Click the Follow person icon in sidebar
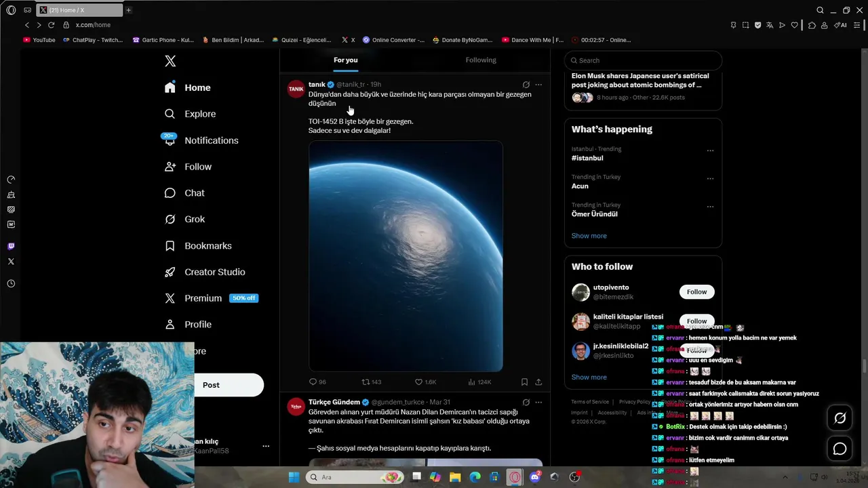The image size is (868, 488). pyautogui.click(x=170, y=167)
